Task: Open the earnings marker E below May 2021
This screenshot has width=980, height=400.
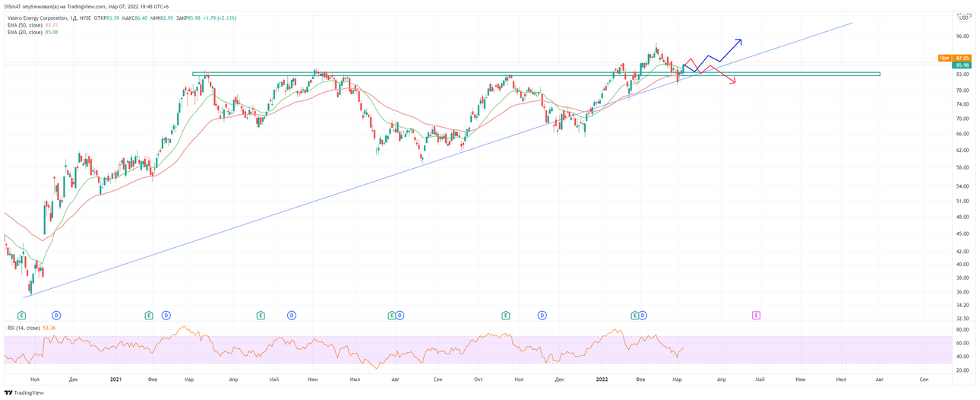Action: [x=261, y=315]
